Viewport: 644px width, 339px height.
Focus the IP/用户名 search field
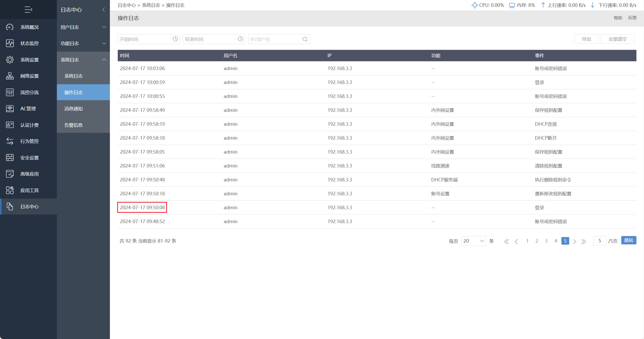point(279,39)
